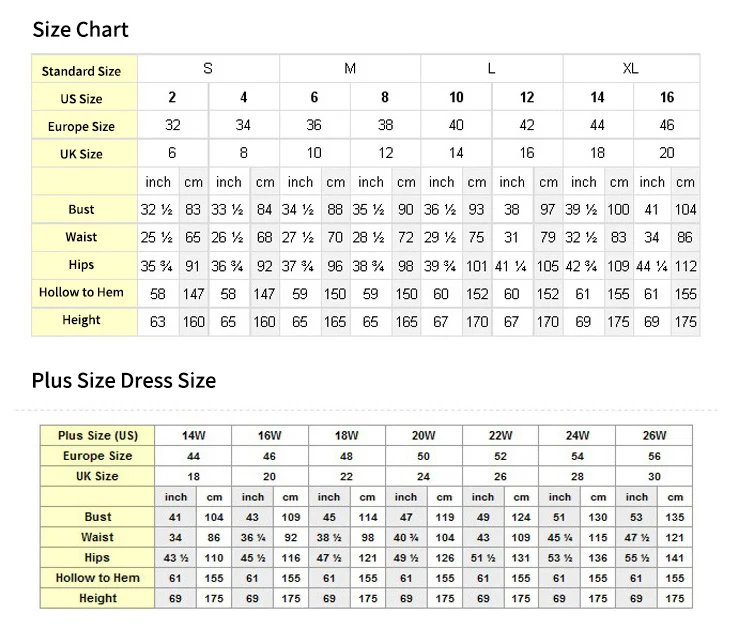Select the XL standard size column header
The width and height of the screenshot is (750, 643).
pyautogui.click(x=630, y=69)
